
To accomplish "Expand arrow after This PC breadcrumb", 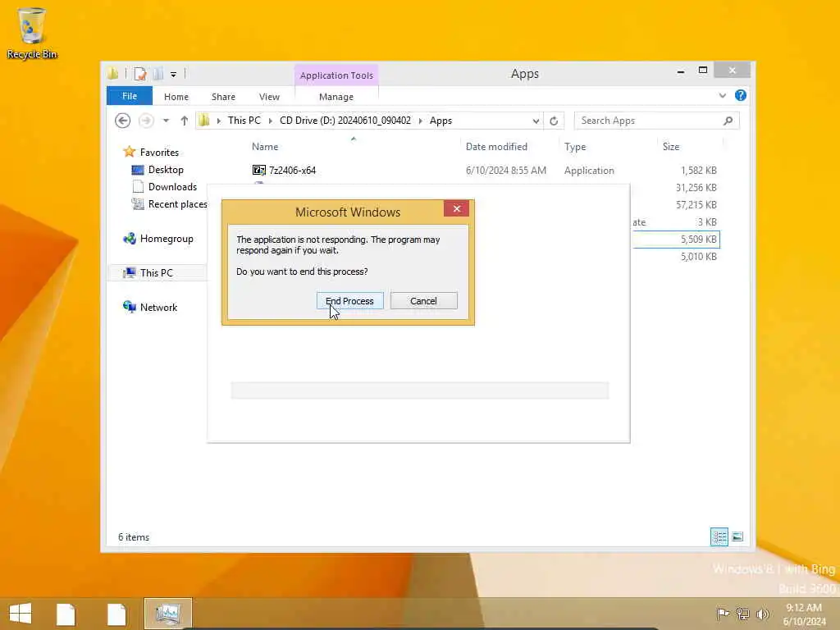I will click(270, 121).
